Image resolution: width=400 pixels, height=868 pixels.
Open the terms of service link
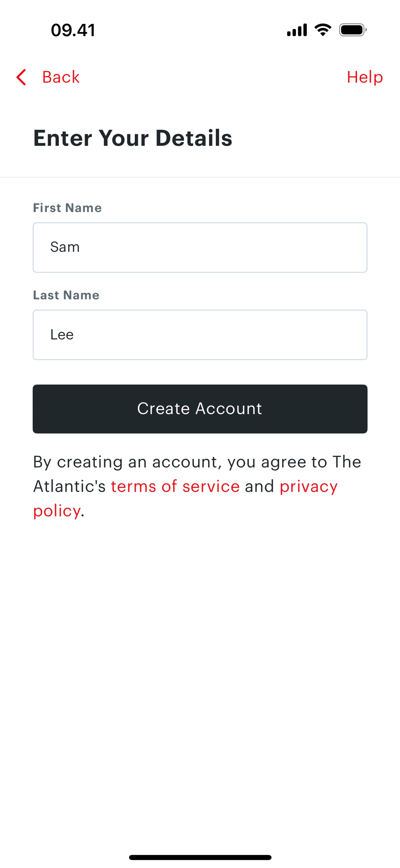click(x=175, y=486)
